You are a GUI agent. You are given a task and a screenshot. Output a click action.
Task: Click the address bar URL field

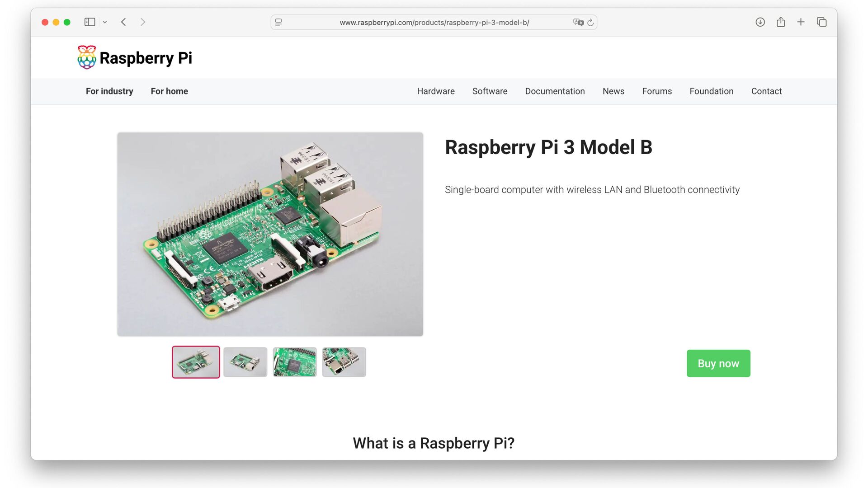(434, 22)
